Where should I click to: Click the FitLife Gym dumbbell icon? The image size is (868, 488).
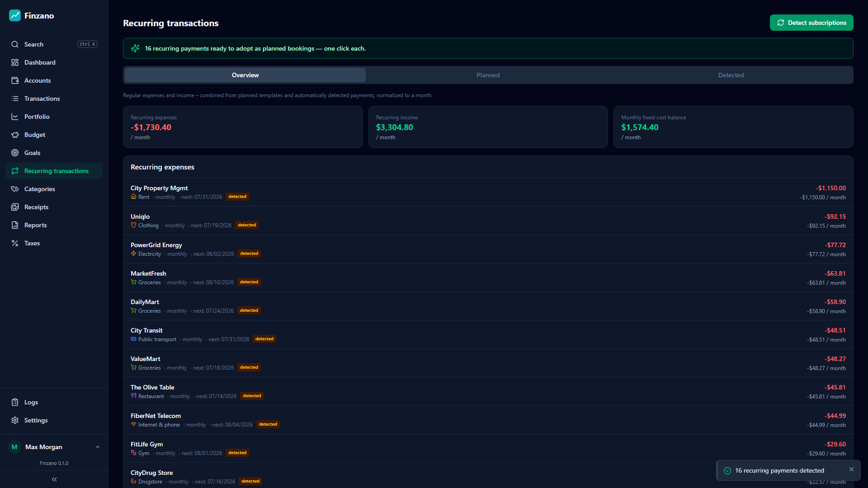[x=133, y=453]
